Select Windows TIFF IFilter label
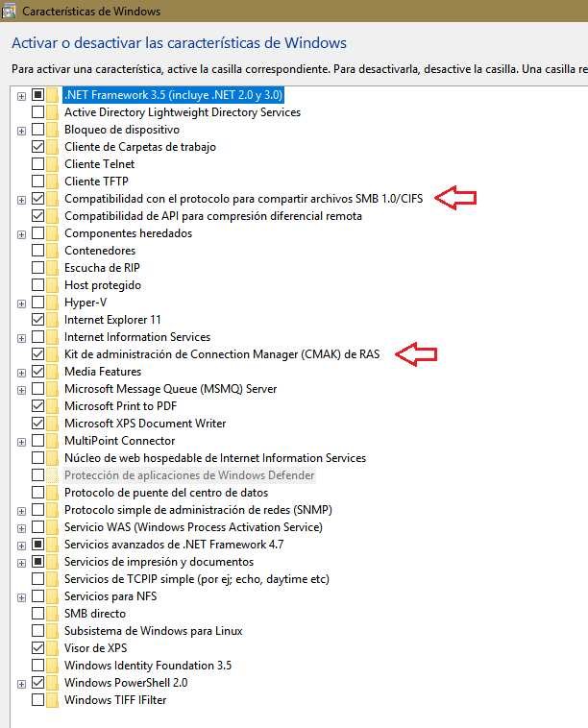The height and width of the screenshot is (728, 588). pos(115,700)
